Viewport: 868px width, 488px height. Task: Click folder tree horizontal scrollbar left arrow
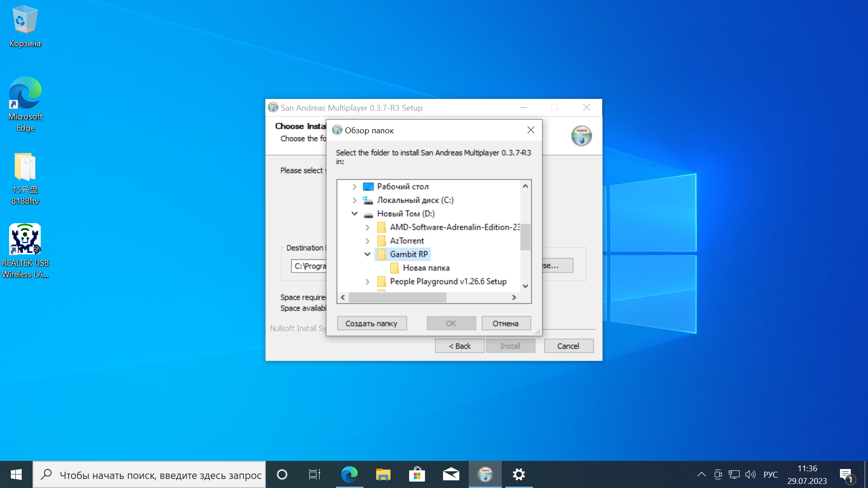point(343,297)
